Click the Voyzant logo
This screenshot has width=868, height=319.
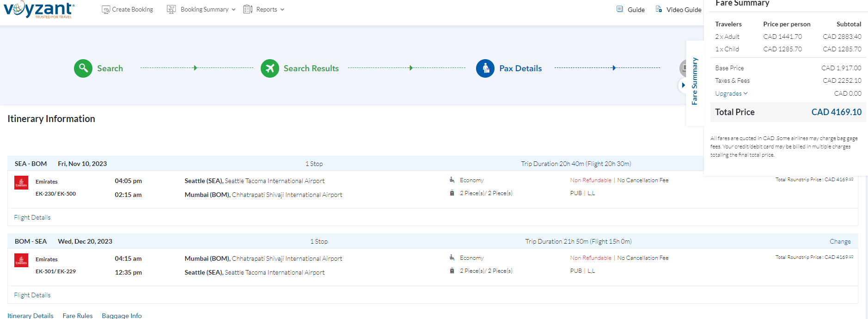39,9
